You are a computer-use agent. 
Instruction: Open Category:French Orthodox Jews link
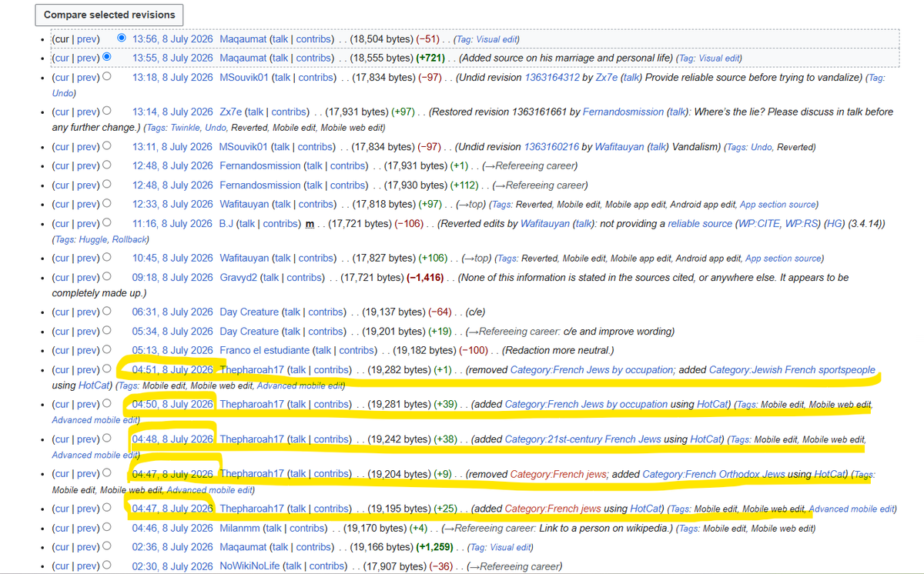pyautogui.click(x=714, y=474)
